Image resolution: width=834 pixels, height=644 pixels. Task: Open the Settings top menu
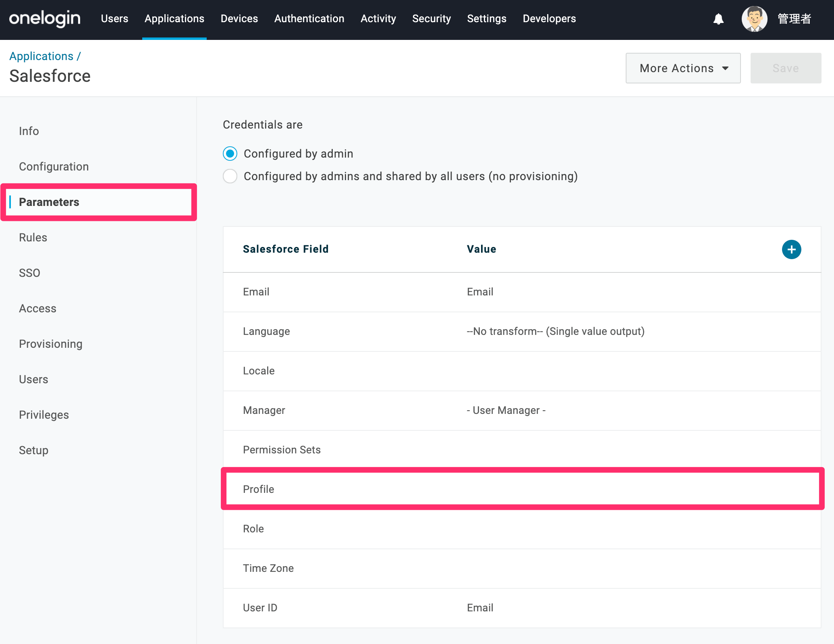(x=487, y=19)
